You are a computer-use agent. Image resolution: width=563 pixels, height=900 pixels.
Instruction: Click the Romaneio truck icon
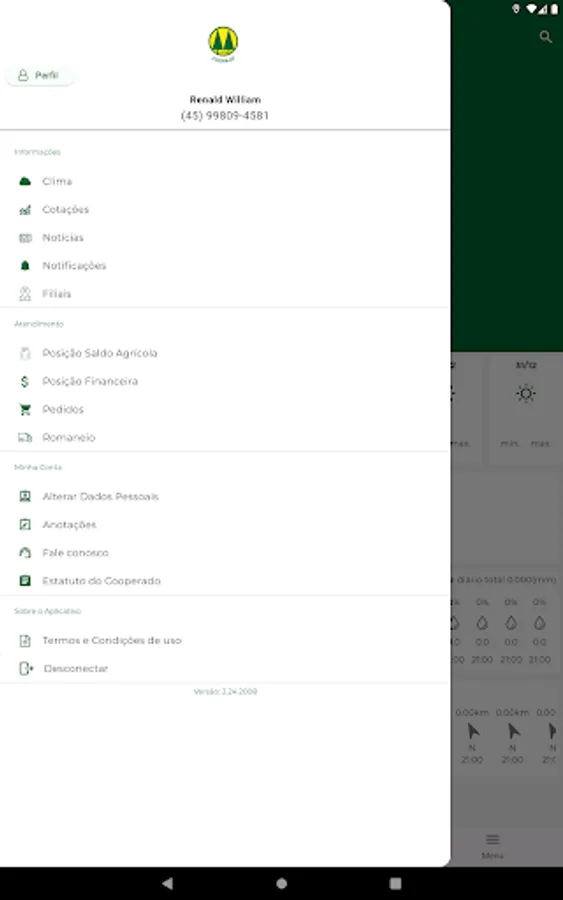[x=25, y=437]
